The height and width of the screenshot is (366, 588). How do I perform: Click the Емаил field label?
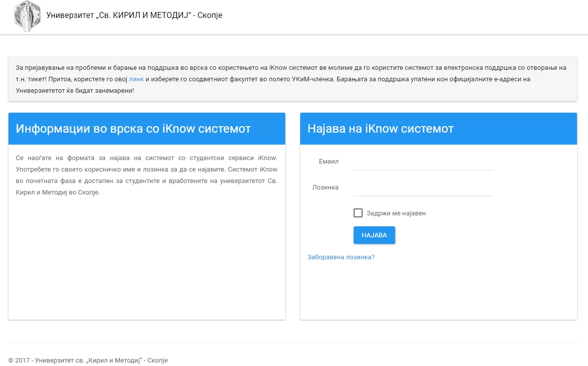[x=329, y=162]
